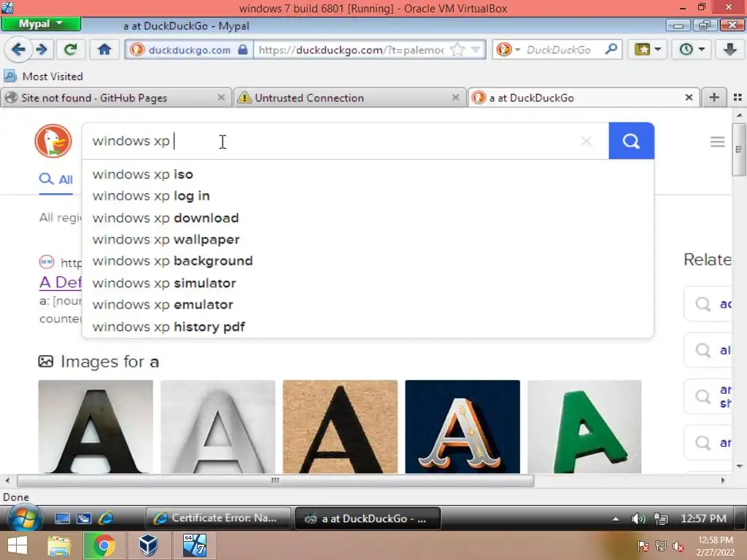747x560 pixels.
Task: Open the Mypal application menu
Action: pyautogui.click(x=41, y=24)
